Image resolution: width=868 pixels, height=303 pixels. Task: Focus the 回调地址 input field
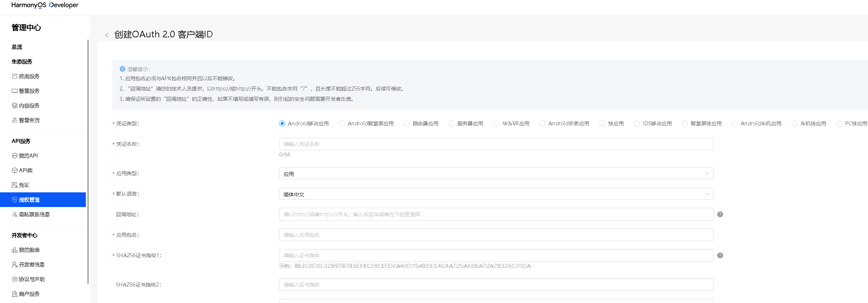pos(496,214)
